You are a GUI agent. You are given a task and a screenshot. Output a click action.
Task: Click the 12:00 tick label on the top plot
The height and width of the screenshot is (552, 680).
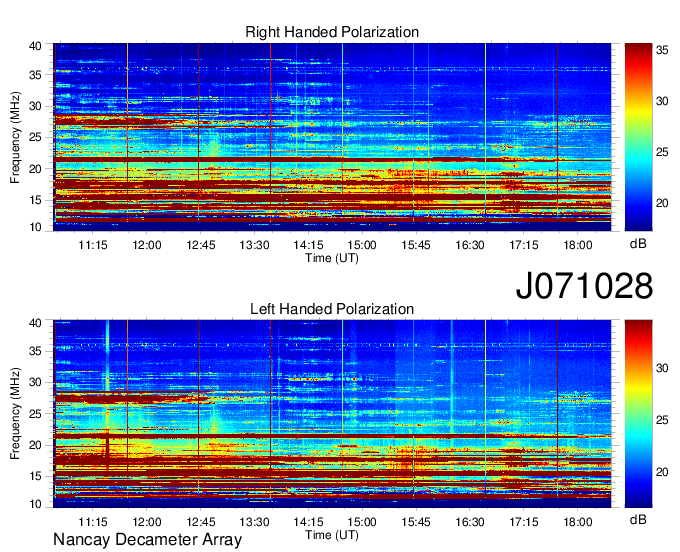147,245
